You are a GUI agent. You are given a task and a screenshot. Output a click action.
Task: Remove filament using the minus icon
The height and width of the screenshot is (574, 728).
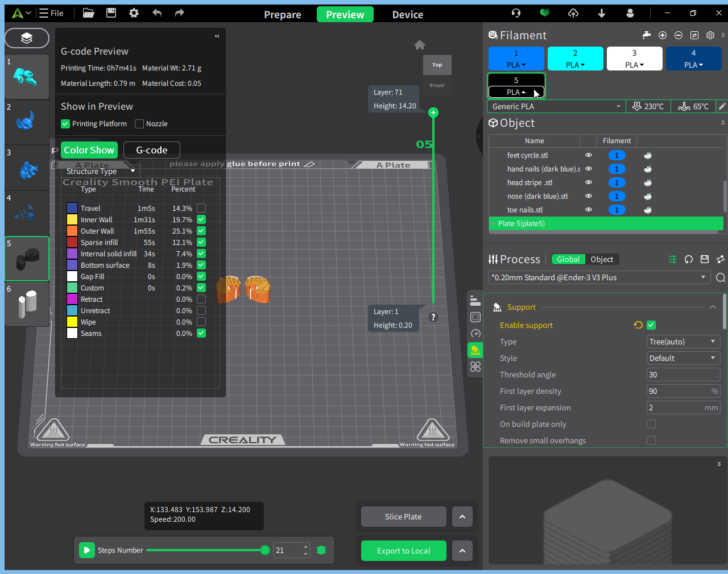(x=679, y=35)
